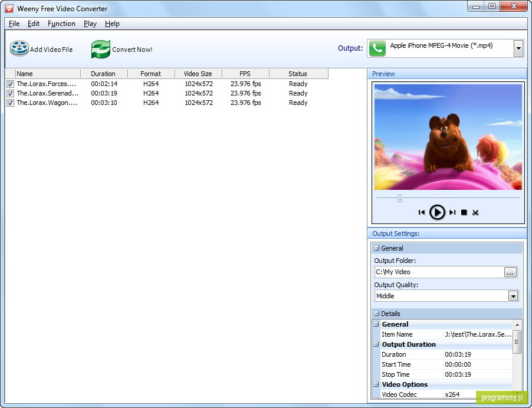532x408 pixels.
Task: Click Apple iPhone MPEG-4 Movie output text
Action: (441, 45)
